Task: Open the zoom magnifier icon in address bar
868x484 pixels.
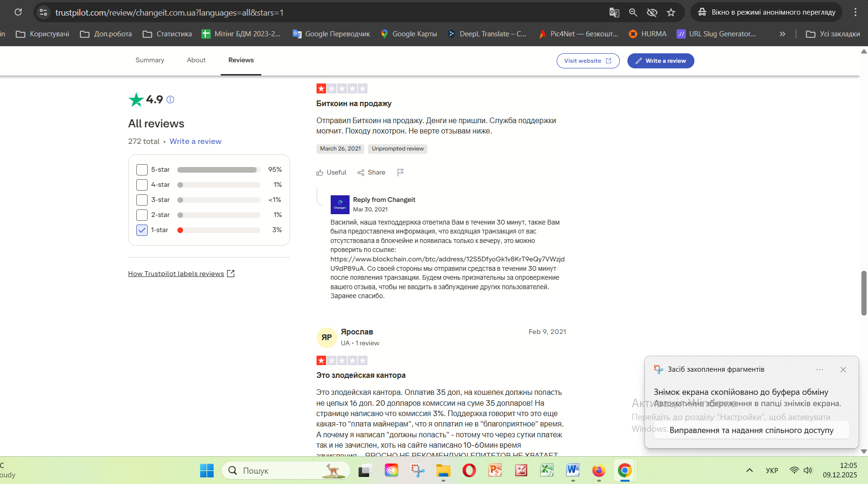Action: click(x=633, y=12)
